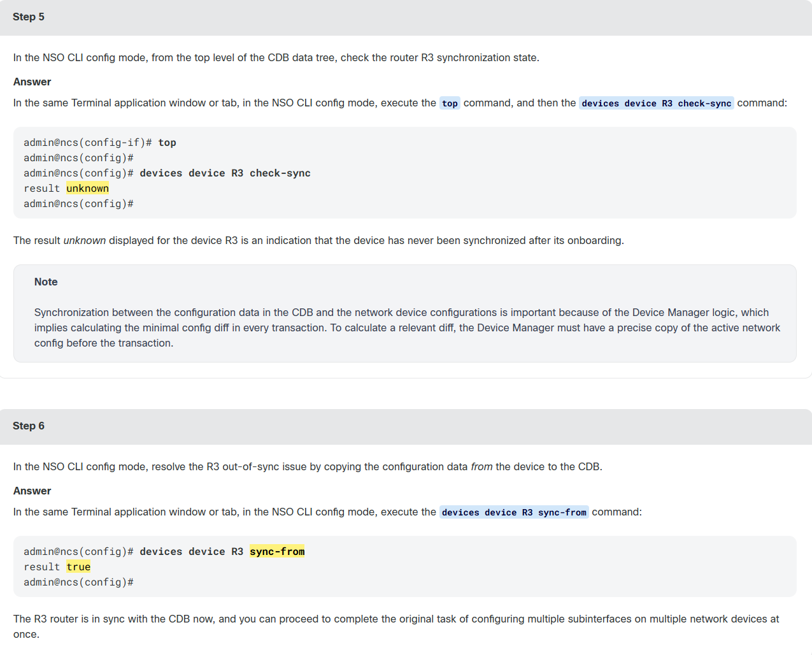The image size is (812, 655).
Task: Click the Step 5 header bar
Action: [x=406, y=17]
